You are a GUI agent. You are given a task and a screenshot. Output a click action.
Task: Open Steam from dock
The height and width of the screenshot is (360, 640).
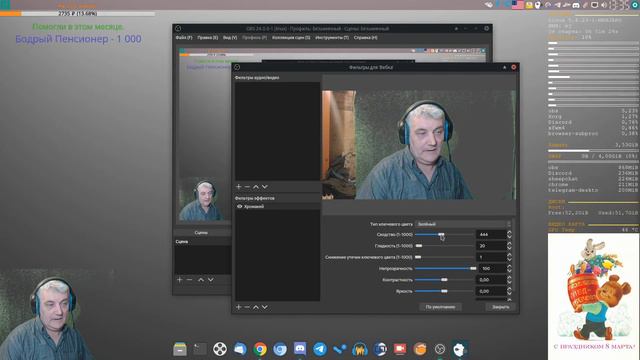[x=340, y=349]
